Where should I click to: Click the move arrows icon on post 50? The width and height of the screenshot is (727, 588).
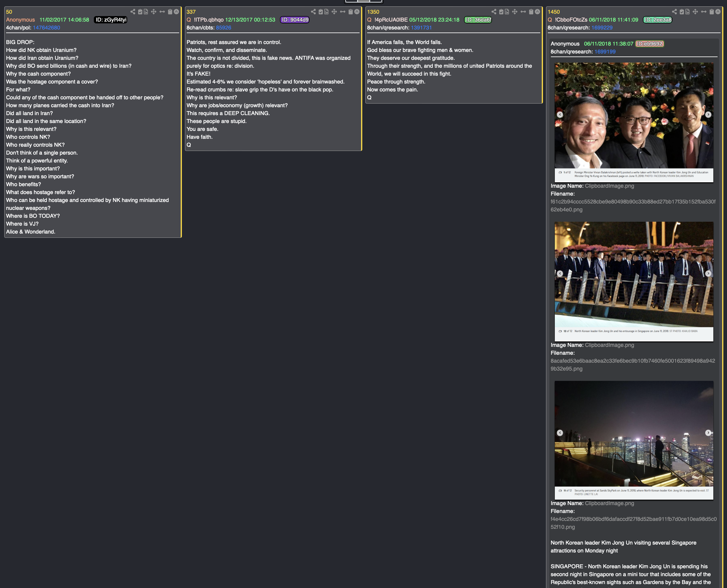[154, 12]
